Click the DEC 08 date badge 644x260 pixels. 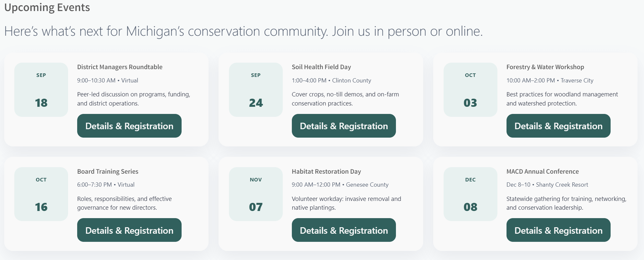point(470,194)
